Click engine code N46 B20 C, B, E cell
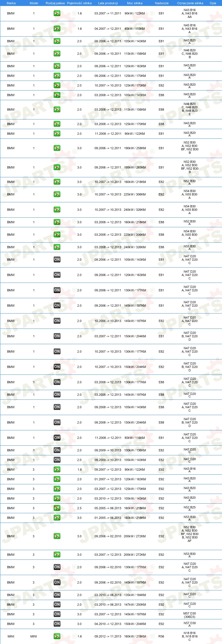 pyautogui.click(x=190, y=109)
